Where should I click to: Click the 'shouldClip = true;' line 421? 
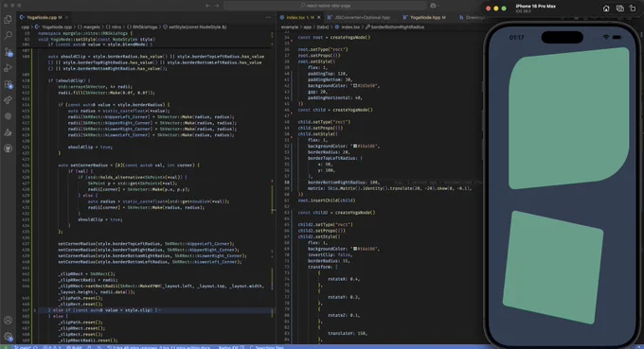click(x=90, y=147)
